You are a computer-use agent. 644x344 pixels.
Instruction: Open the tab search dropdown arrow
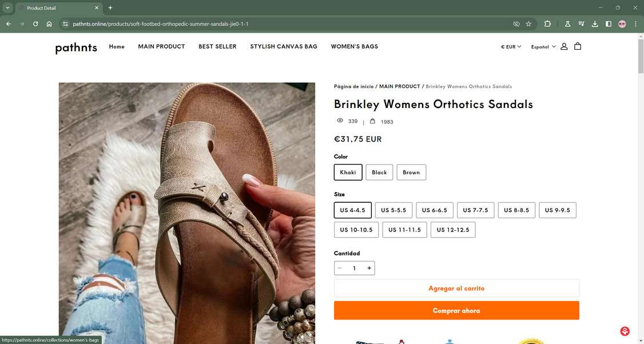(7, 8)
